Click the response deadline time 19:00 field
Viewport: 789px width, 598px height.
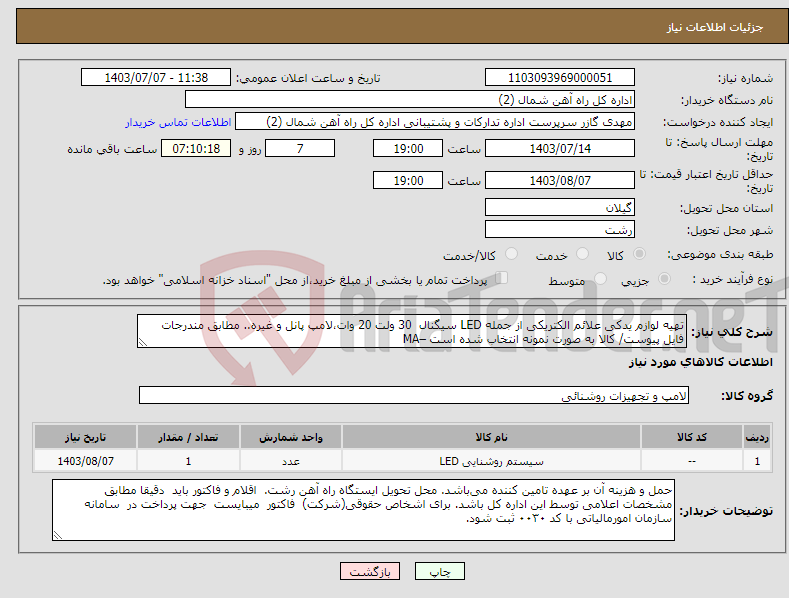(x=408, y=148)
